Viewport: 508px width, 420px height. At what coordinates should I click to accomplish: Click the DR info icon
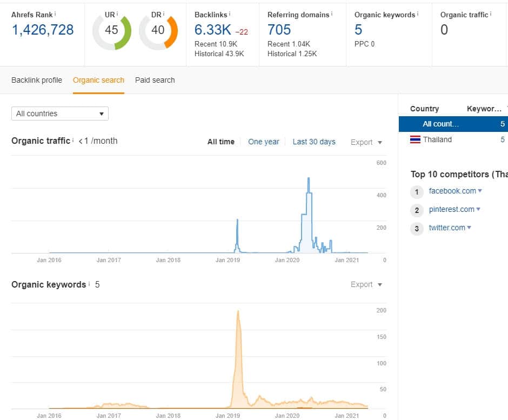164,14
